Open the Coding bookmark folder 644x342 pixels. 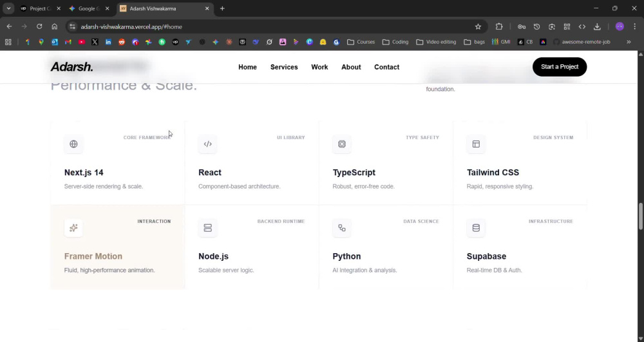click(x=395, y=42)
